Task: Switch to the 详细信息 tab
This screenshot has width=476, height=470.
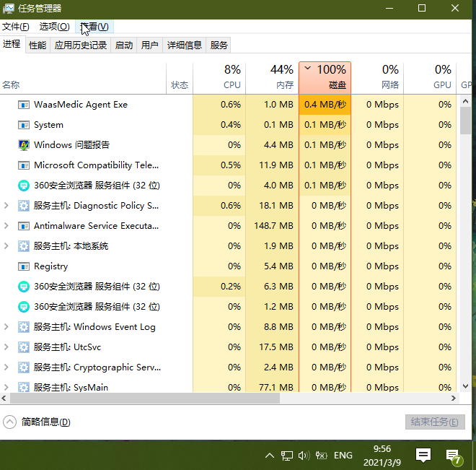Action: click(184, 45)
